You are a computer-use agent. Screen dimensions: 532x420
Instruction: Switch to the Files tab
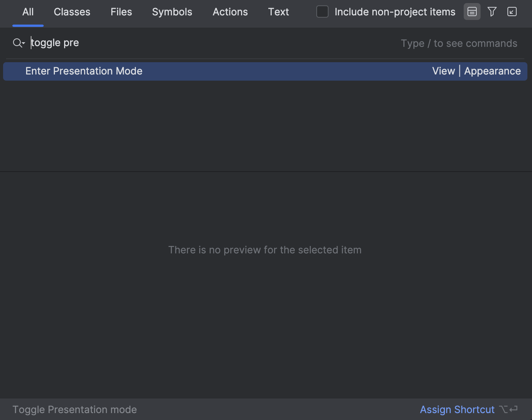pyautogui.click(x=121, y=12)
